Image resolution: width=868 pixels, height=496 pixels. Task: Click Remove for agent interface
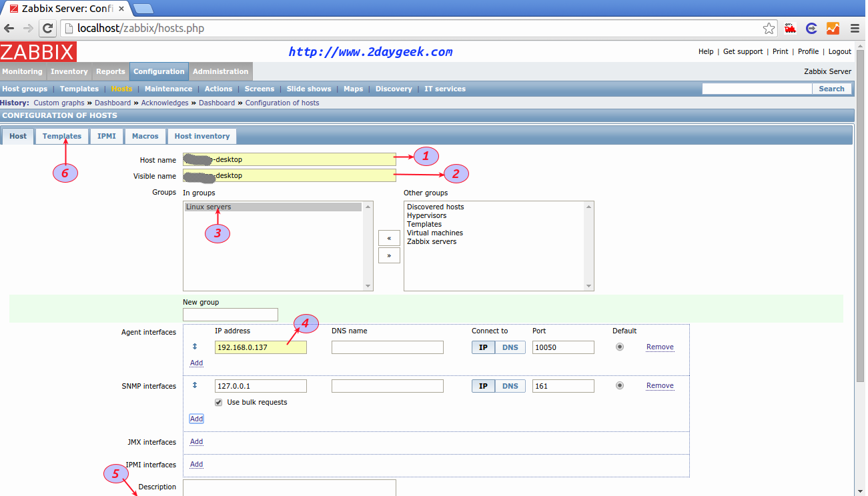(x=660, y=347)
